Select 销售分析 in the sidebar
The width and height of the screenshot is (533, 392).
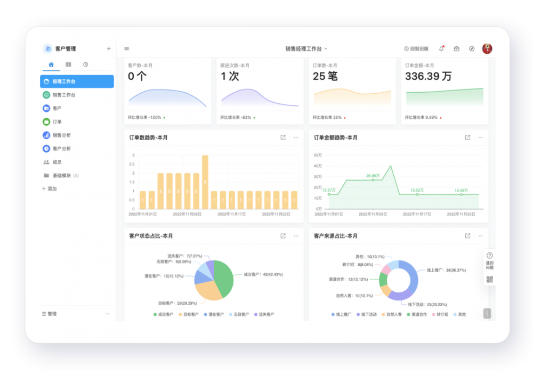pyautogui.click(x=61, y=135)
